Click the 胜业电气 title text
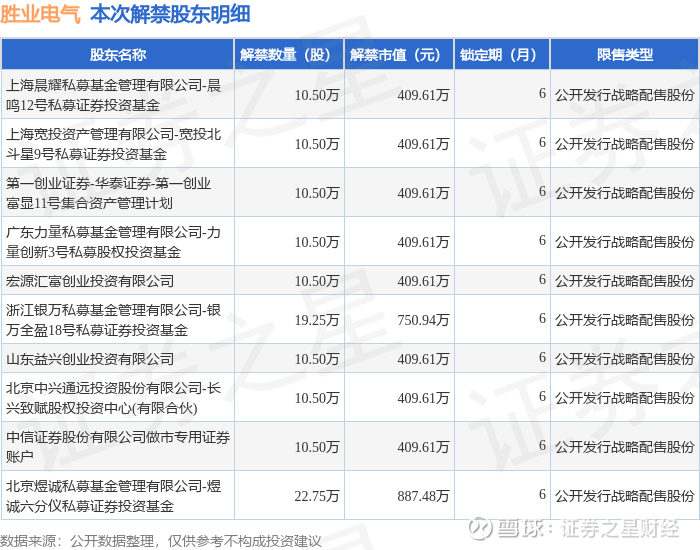 pyautogui.click(x=40, y=15)
